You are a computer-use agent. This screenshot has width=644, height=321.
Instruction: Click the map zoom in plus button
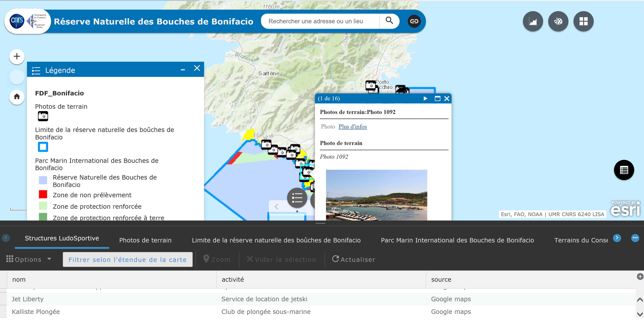(x=17, y=56)
